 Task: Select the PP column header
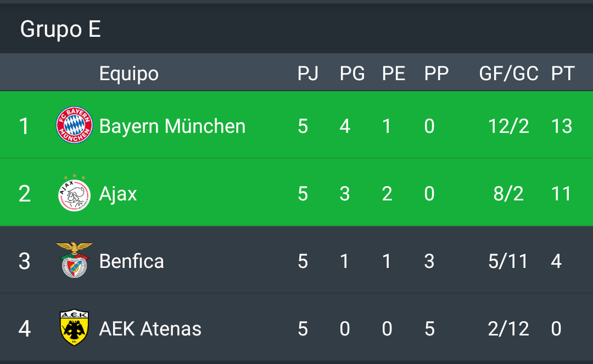[436, 74]
